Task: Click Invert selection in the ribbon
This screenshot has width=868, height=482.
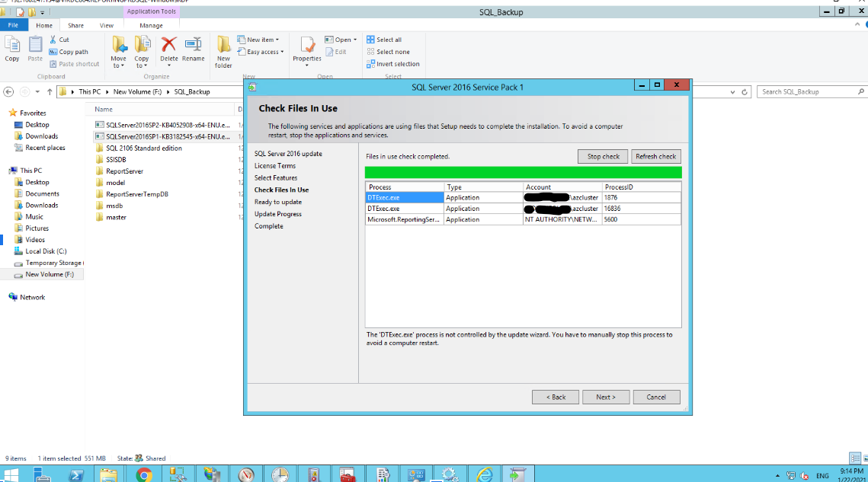Action: click(x=393, y=64)
